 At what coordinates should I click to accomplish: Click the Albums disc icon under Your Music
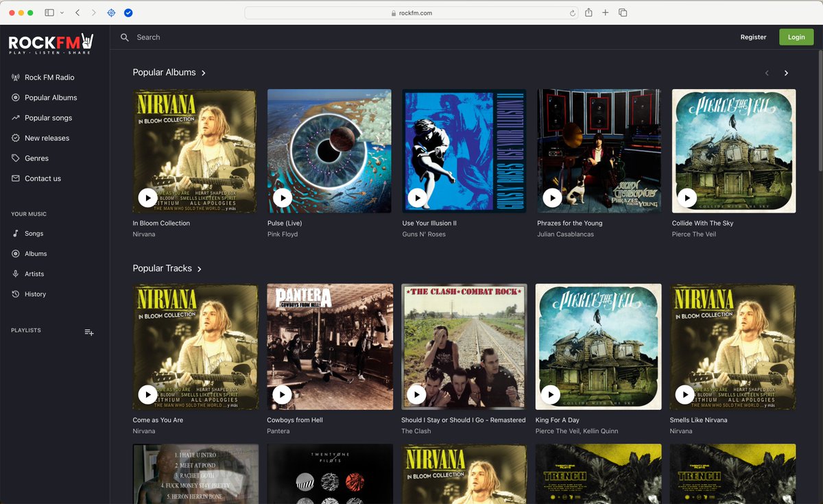(16, 254)
